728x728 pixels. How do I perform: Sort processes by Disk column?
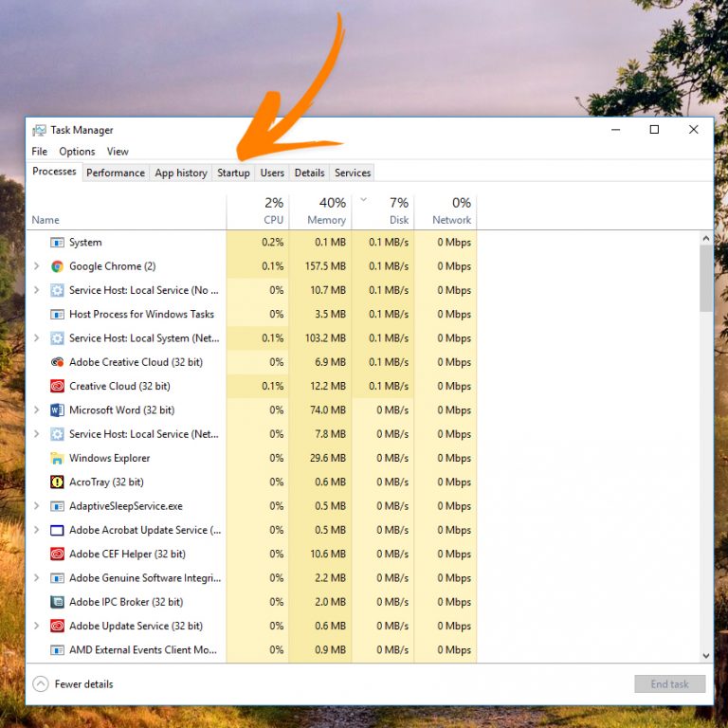[x=383, y=212]
